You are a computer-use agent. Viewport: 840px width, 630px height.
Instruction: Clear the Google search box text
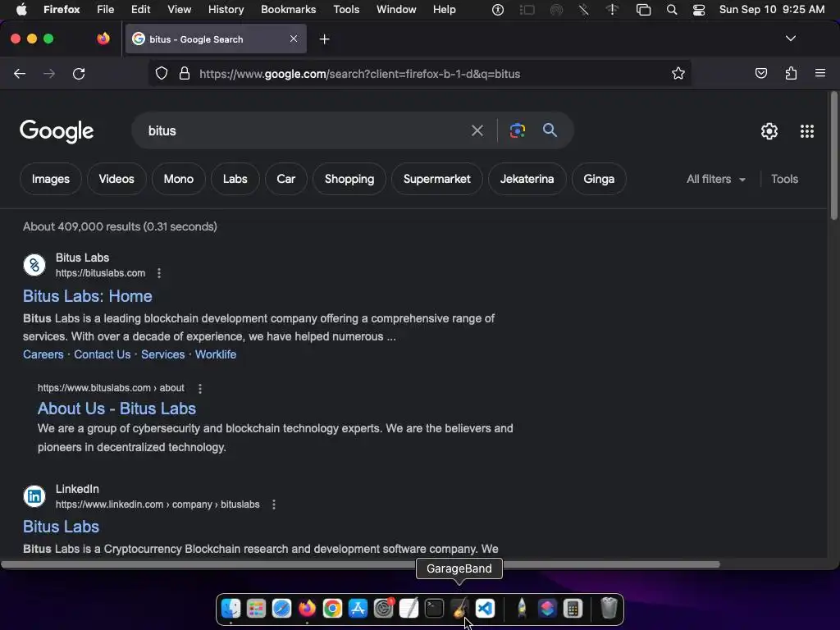pyautogui.click(x=477, y=130)
